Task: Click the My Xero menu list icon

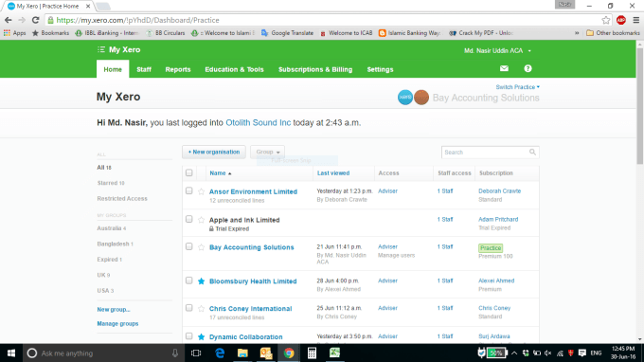Action: 101,49
